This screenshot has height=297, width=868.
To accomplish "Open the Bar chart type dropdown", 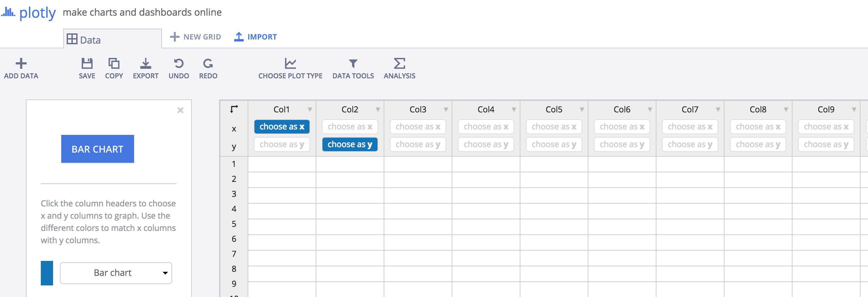I will tap(116, 273).
